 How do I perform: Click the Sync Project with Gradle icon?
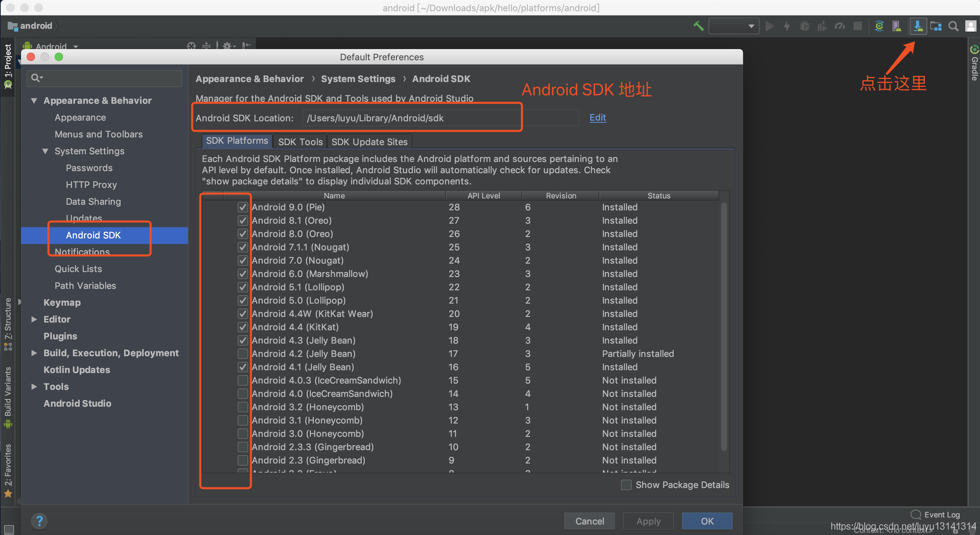point(879,26)
